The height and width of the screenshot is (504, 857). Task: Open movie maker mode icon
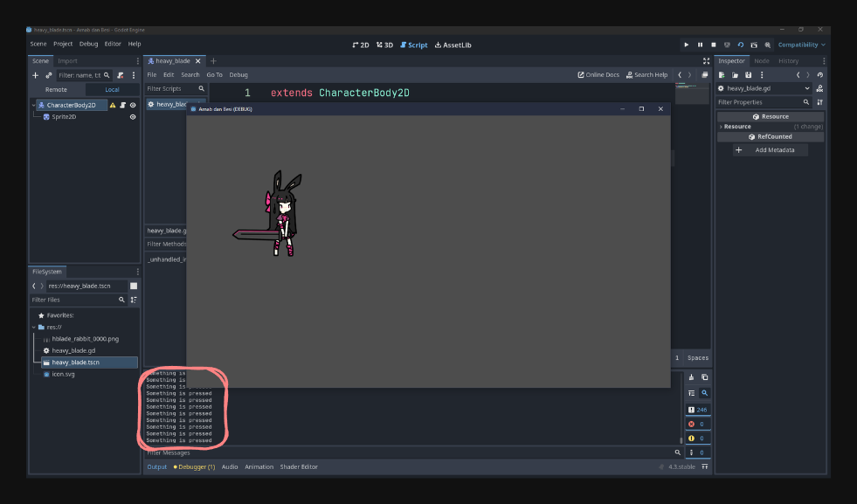pos(767,45)
